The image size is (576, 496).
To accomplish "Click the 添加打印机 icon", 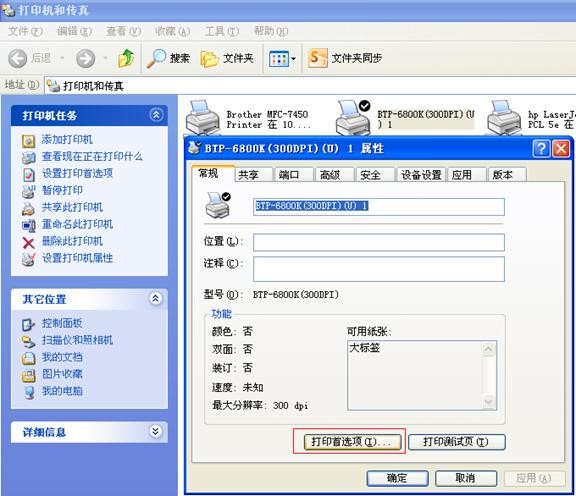I will [29, 140].
